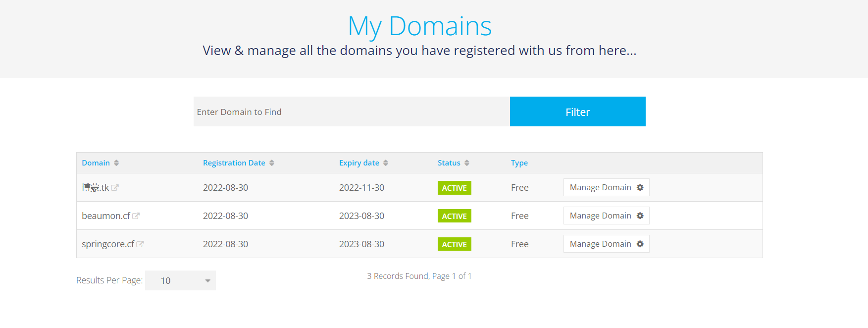Open external link icon beside beaumon.cf
Screen dimensions: 868x328
tap(136, 216)
